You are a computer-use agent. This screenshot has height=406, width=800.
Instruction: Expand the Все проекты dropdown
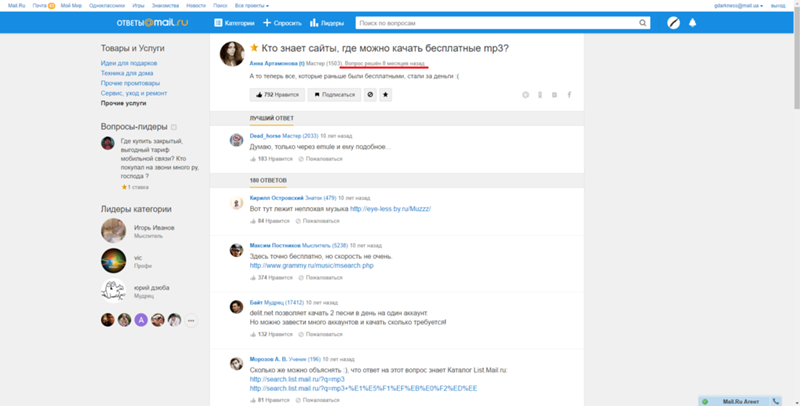click(249, 5)
